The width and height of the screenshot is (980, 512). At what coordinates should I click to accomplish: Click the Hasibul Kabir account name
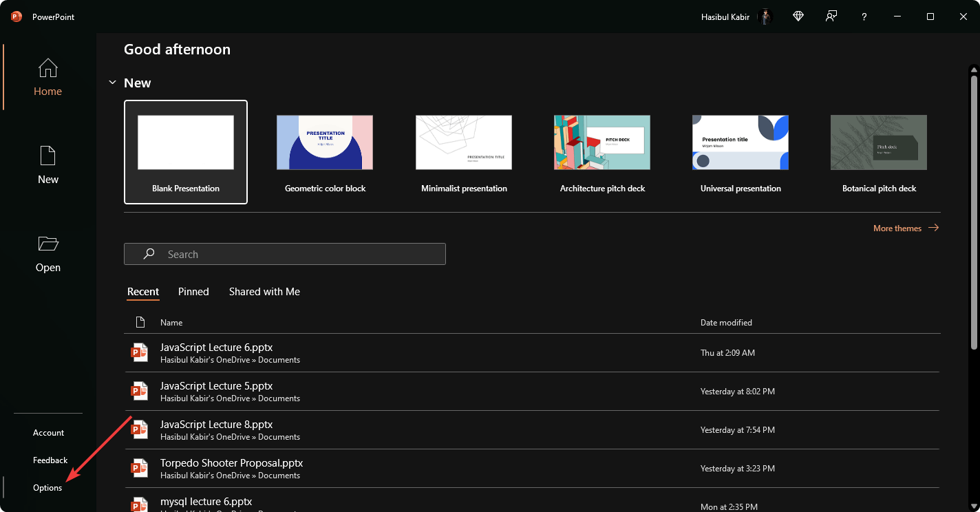(x=725, y=17)
